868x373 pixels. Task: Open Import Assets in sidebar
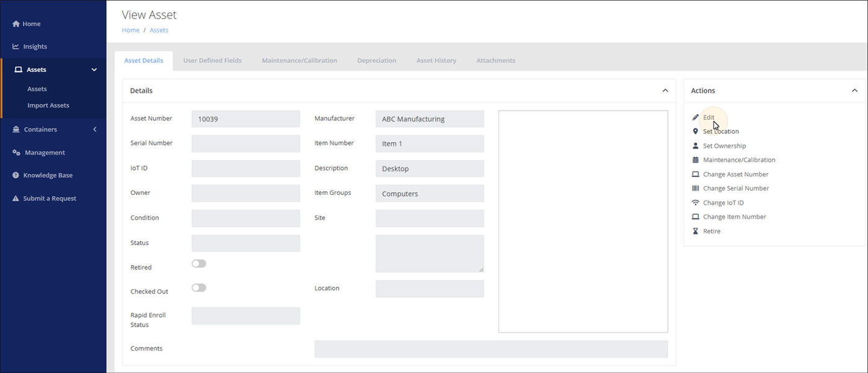click(x=48, y=106)
